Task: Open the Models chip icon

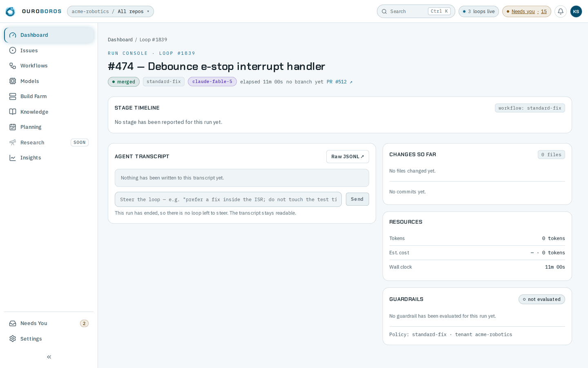Action: pos(13,81)
